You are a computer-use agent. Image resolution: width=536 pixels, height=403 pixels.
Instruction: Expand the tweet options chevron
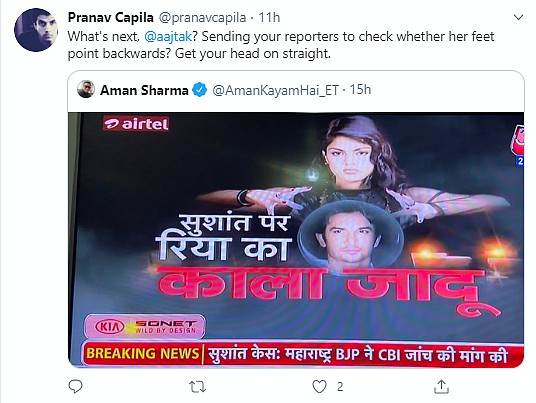tap(518, 17)
